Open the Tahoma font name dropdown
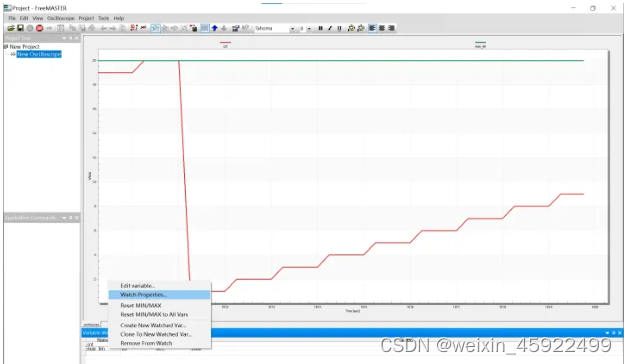Viewport: 627px width, 364px height. [x=292, y=28]
